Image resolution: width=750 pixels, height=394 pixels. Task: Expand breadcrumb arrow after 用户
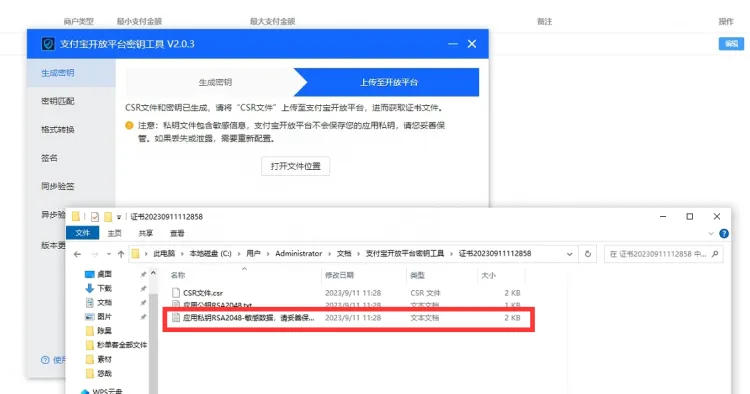pyautogui.click(x=268, y=254)
